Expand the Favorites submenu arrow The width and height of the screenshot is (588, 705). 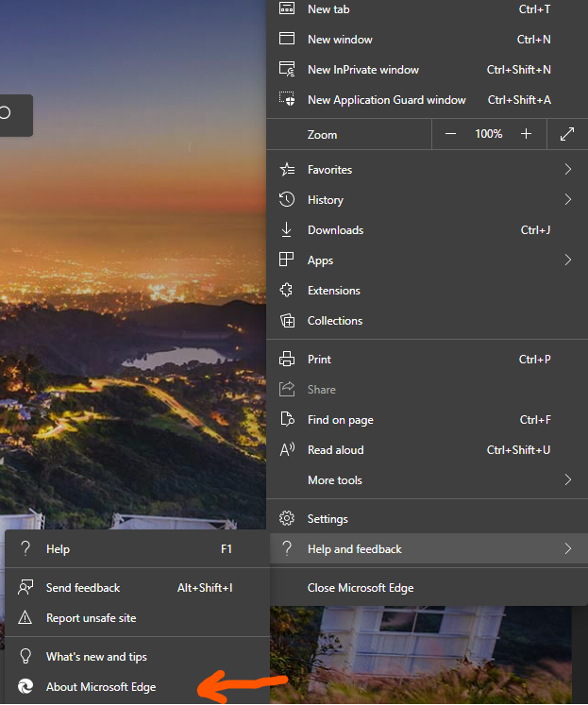point(567,170)
